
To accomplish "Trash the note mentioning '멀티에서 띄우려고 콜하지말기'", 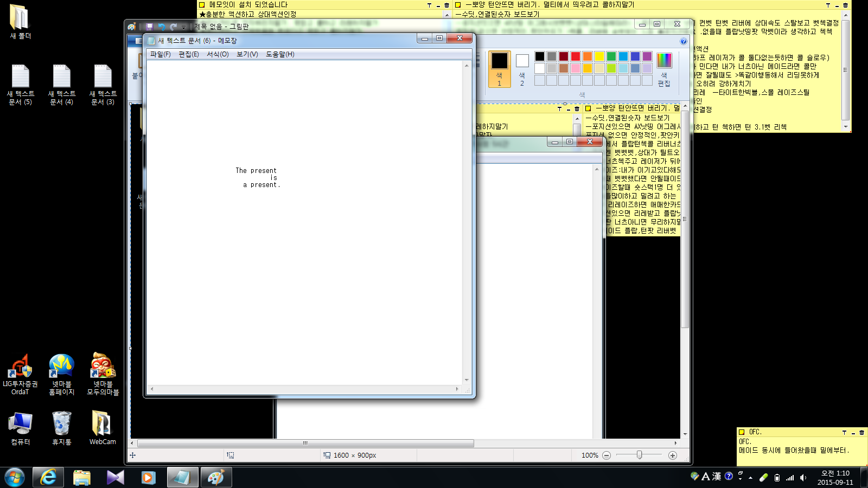I will click(845, 5).
